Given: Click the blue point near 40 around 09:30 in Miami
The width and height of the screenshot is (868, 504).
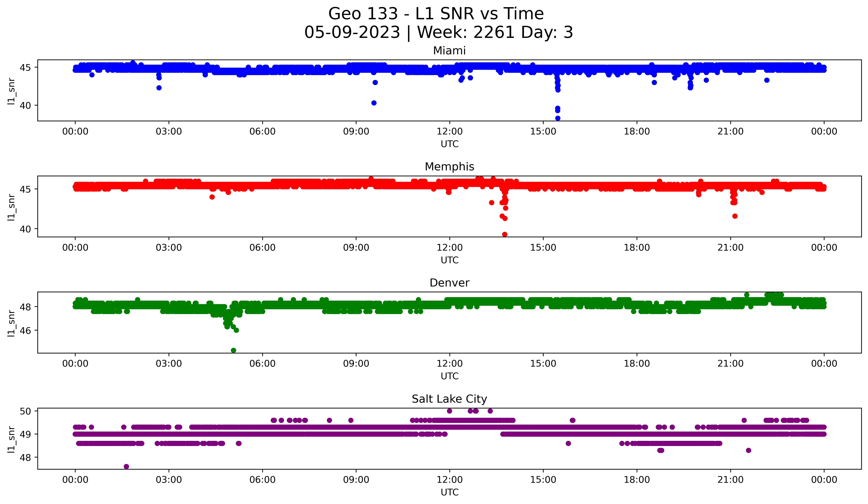Looking at the screenshot, I should pyautogui.click(x=374, y=103).
